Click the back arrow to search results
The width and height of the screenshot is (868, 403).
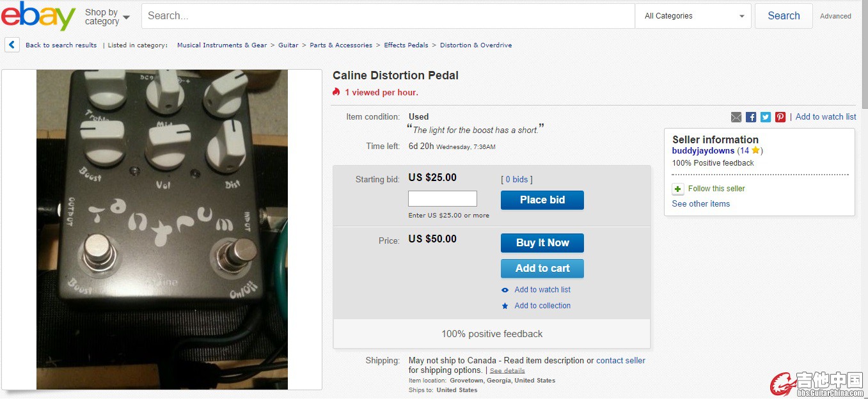click(12, 45)
